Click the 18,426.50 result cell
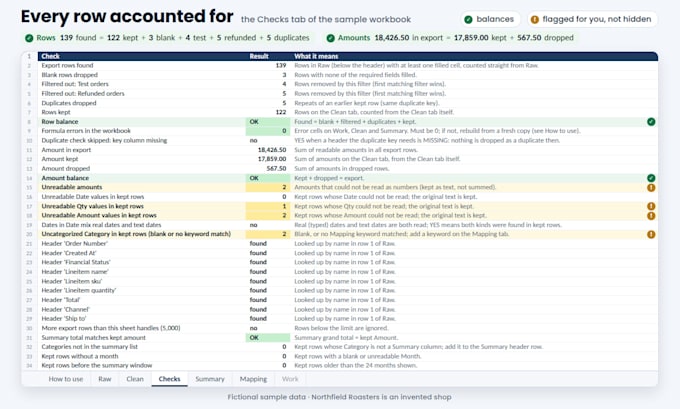Image resolution: width=680 pixels, height=409 pixels. pyautogui.click(x=268, y=150)
